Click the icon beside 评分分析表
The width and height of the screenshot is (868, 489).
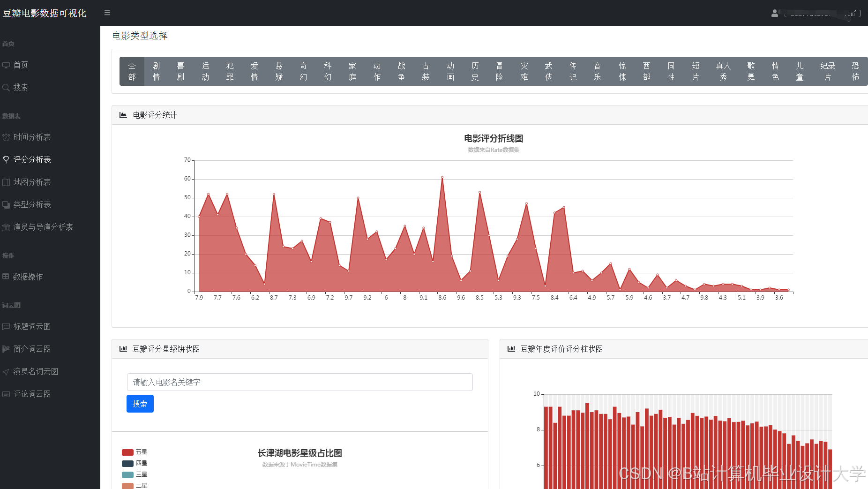(6, 159)
